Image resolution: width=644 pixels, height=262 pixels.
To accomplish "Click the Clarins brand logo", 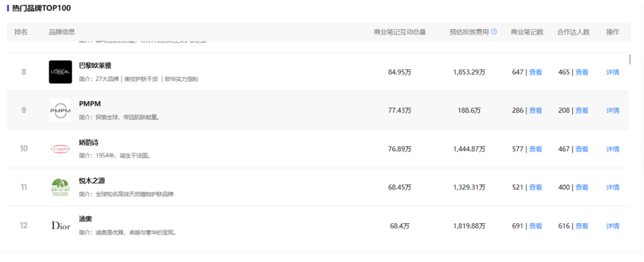I will (x=60, y=149).
